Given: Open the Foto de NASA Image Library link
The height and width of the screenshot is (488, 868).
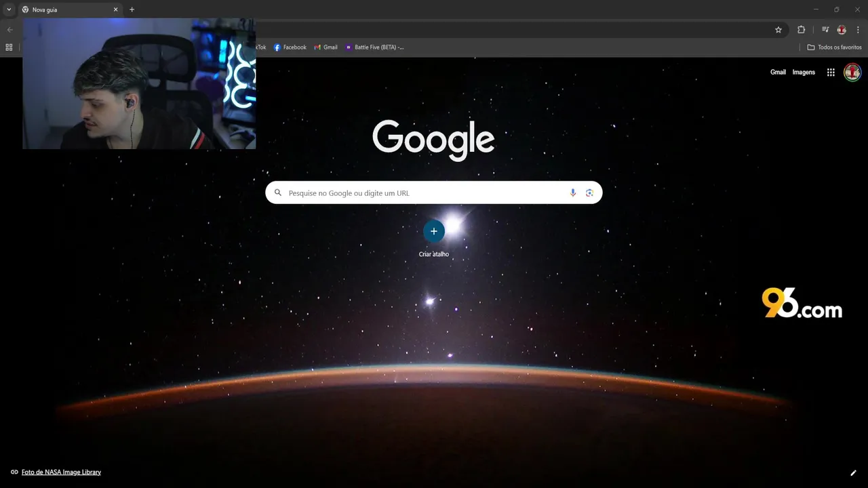Looking at the screenshot, I should (61, 472).
